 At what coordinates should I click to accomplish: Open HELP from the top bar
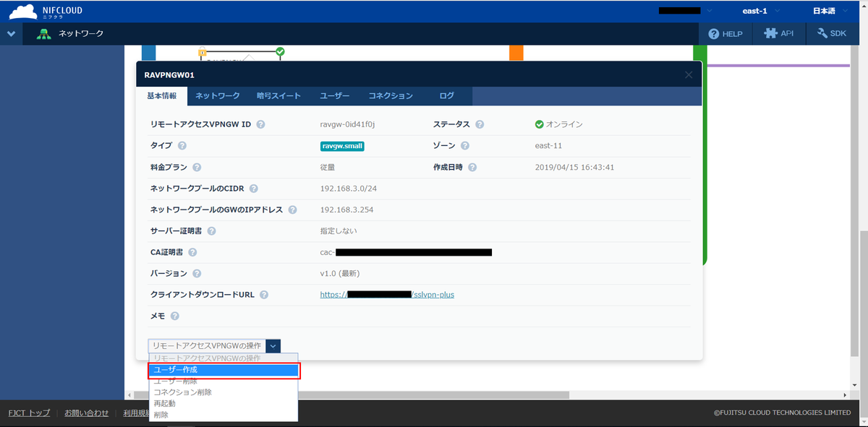click(726, 34)
